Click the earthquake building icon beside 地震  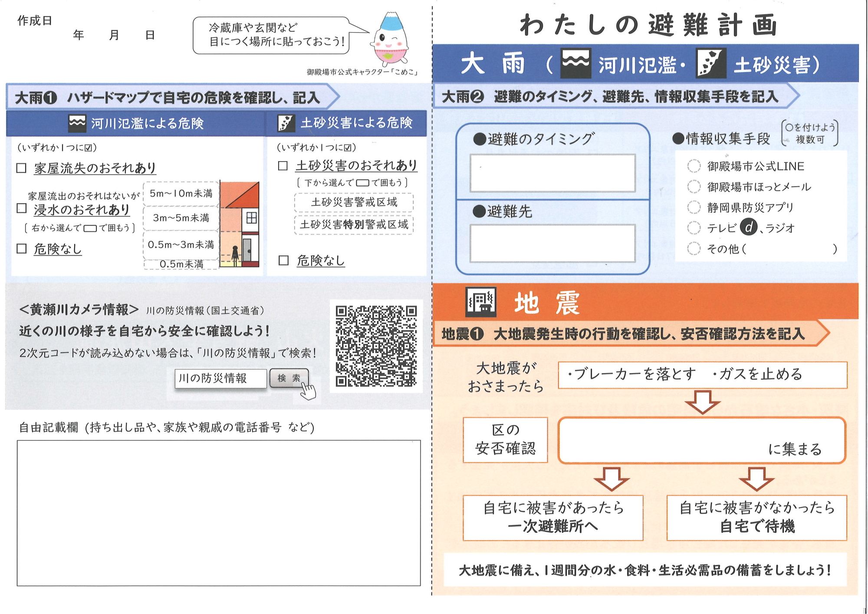coord(480,301)
